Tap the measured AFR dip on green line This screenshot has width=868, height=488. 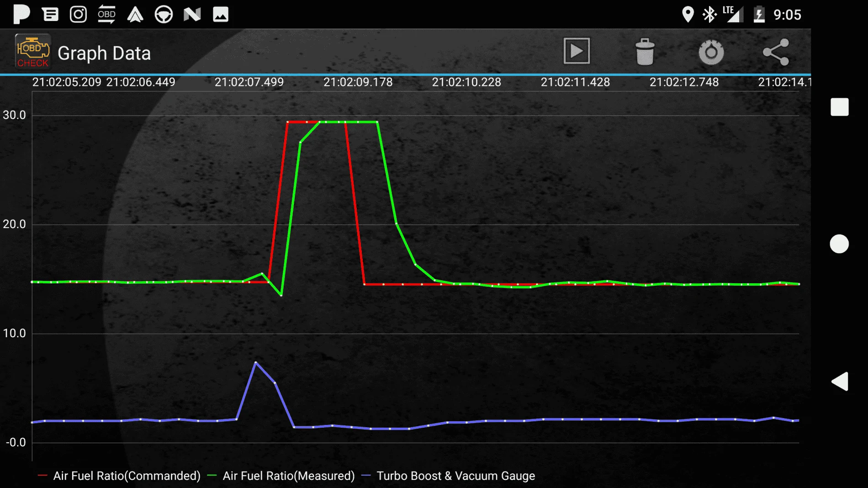tap(281, 295)
